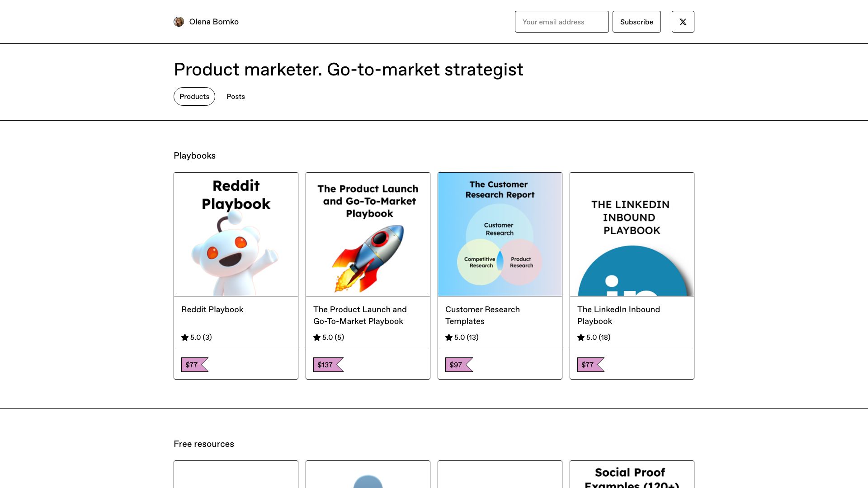This screenshot has width=868, height=488.
Task: Click the Social Proof Examples resource card
Action: (632, 474)
